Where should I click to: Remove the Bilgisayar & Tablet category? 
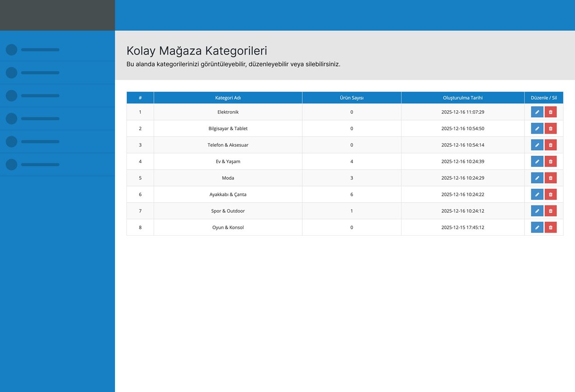[x=551, y=129]
